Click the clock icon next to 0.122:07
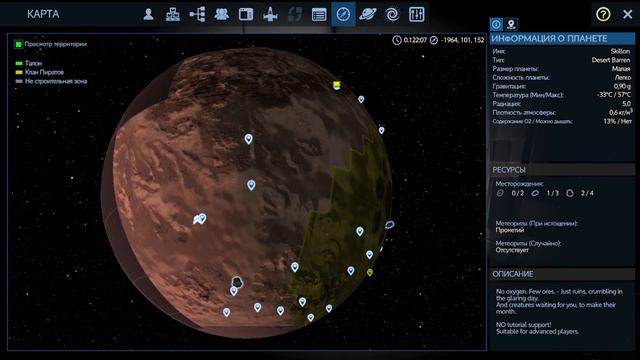Screen dimensions: 640x360 (x=397, y=40)
